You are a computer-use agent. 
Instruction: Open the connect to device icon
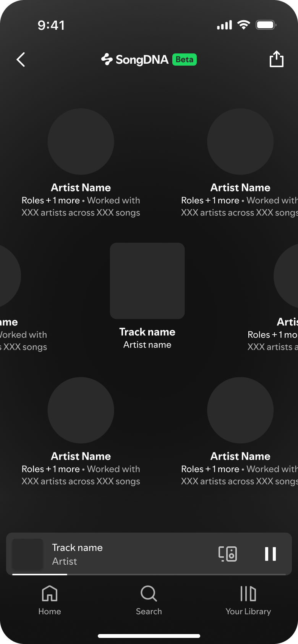click(228, 554)
